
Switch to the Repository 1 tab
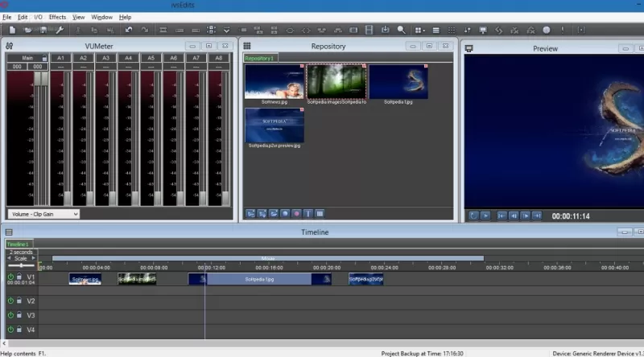[260, 59]
